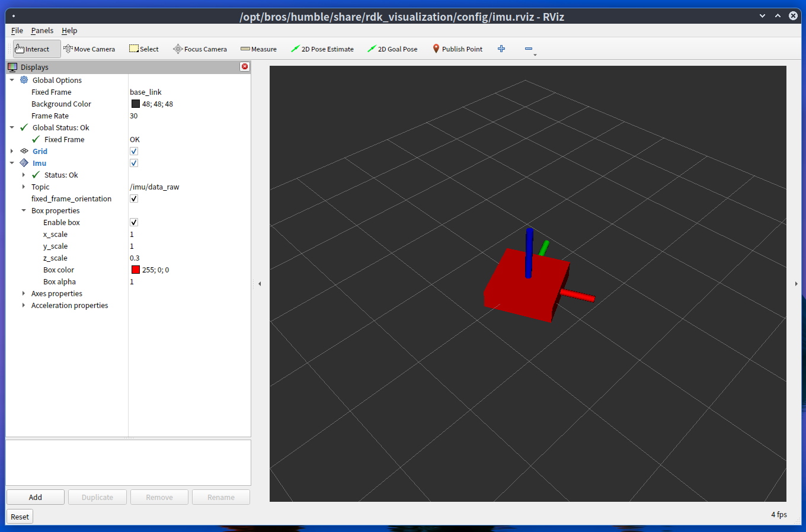Open the Panels menu
Image resolution: width=806 pixels, height=532 pixels.
[x=42, y=31]
